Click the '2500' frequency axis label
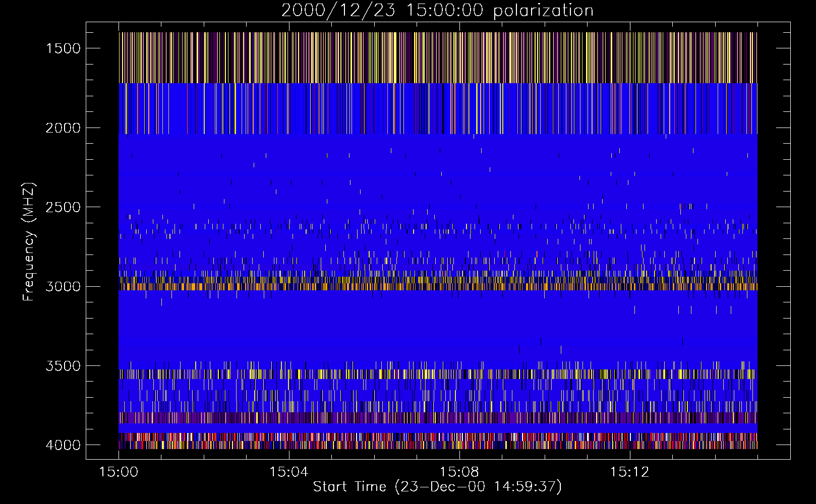The height and width of the screenshot is (504, 816). point(63,207)
